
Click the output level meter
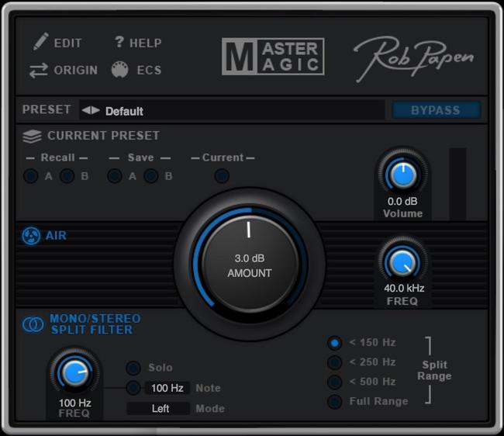point(457,184)
